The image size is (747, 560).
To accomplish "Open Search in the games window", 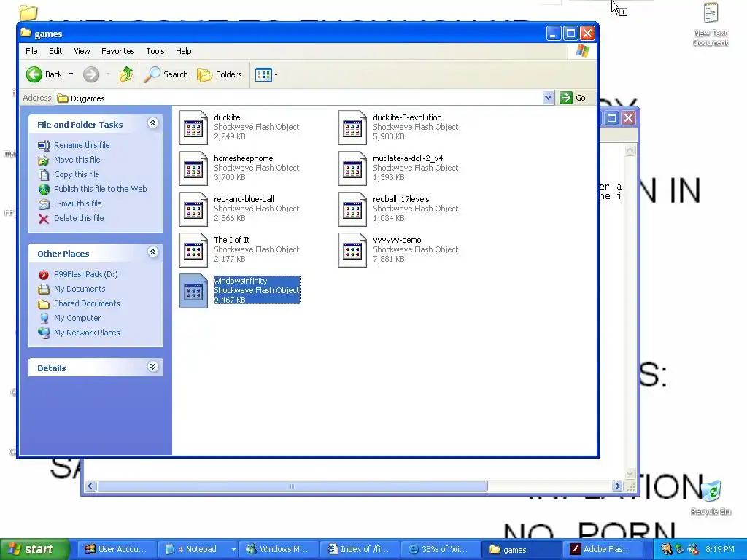I will click(166, 74).
